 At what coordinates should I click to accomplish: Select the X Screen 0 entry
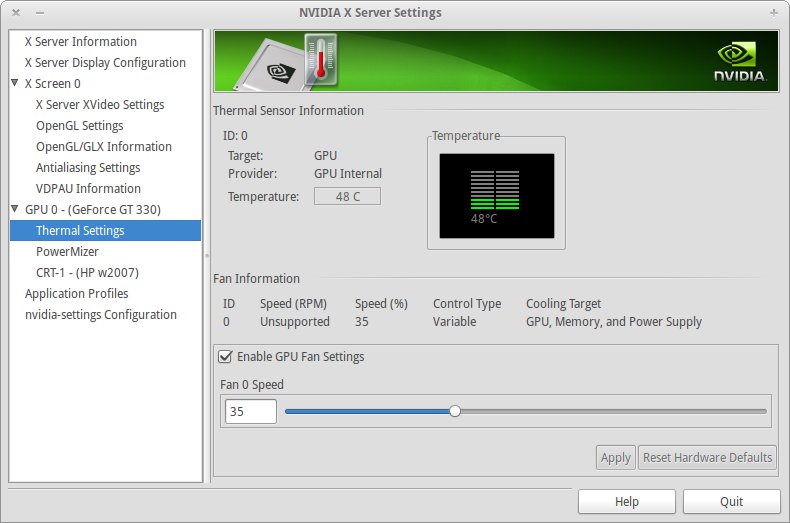click(52, 84)
